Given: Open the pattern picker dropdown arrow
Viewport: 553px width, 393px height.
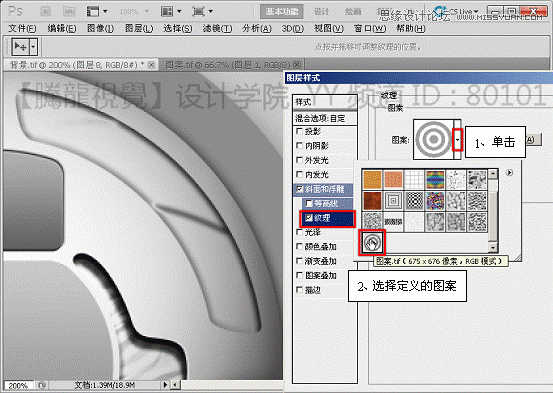Looking at the screenshot, I should (x=457, y=140).
